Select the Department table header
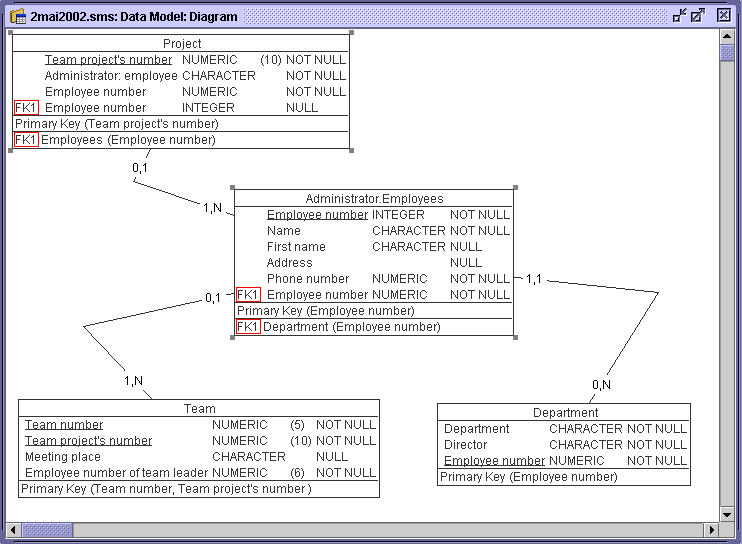742x544 pixels. point(565,412)
